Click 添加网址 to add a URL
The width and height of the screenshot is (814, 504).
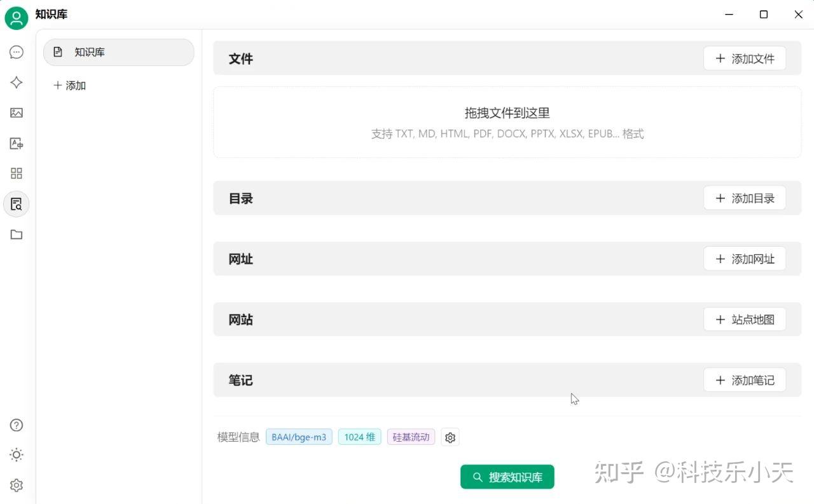(745, 259)
